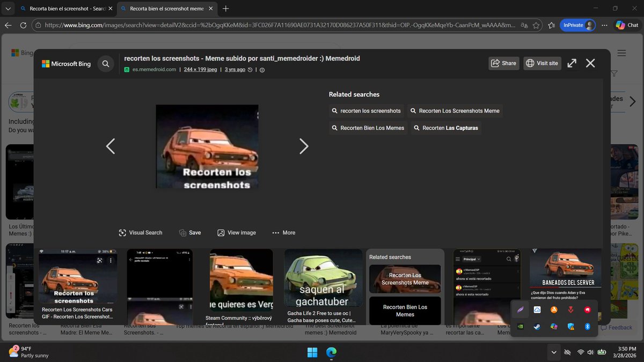
Task: Open the Microsoft Bing logo in viewer
Action: (67, 64)
